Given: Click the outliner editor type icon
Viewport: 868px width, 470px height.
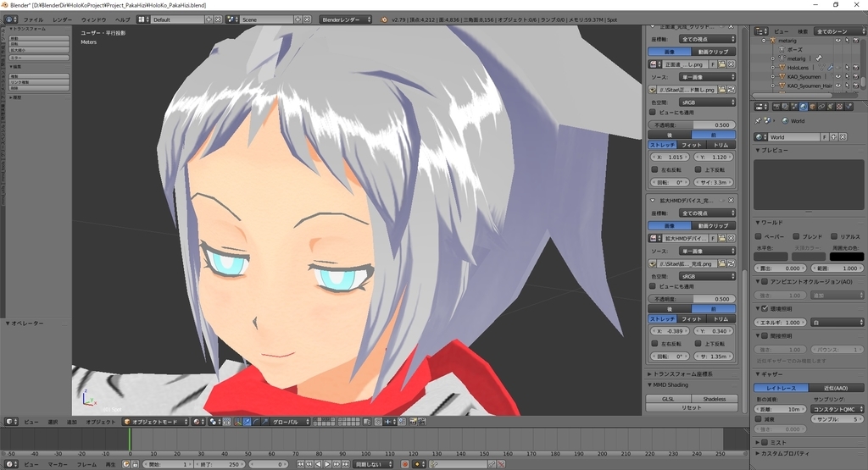Looking at the screenshot, I should (x=761, y=31).
